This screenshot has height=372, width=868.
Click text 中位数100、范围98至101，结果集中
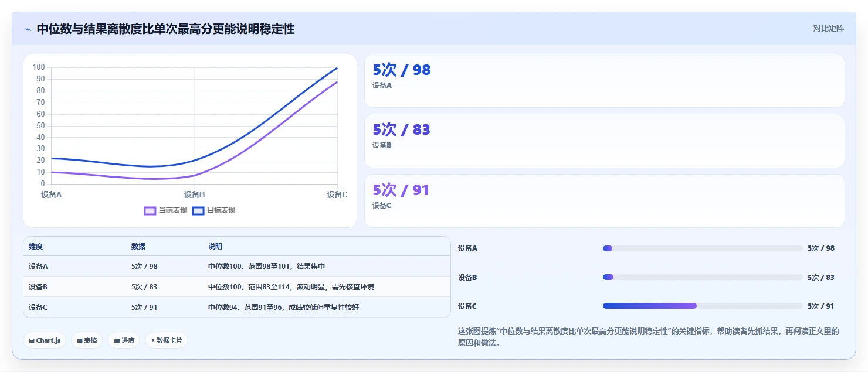[266, 267]
